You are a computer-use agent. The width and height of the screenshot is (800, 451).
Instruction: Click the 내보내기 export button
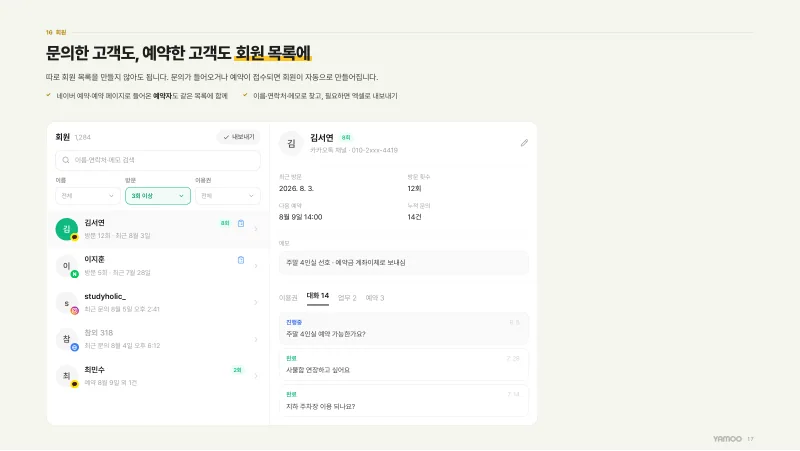(238, 137)
